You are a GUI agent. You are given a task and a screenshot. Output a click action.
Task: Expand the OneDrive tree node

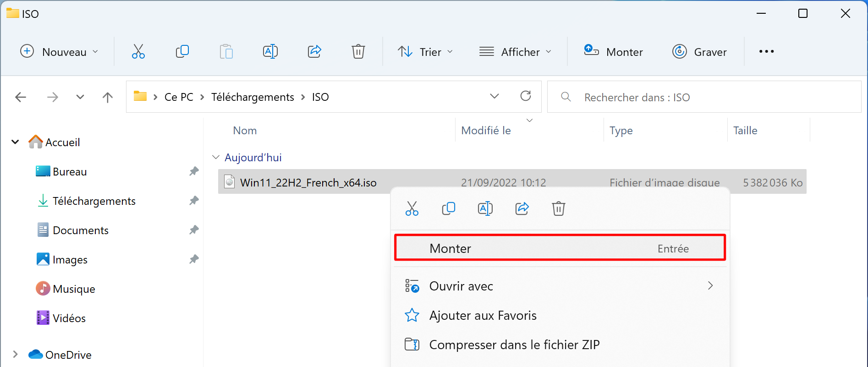point(15,354)
